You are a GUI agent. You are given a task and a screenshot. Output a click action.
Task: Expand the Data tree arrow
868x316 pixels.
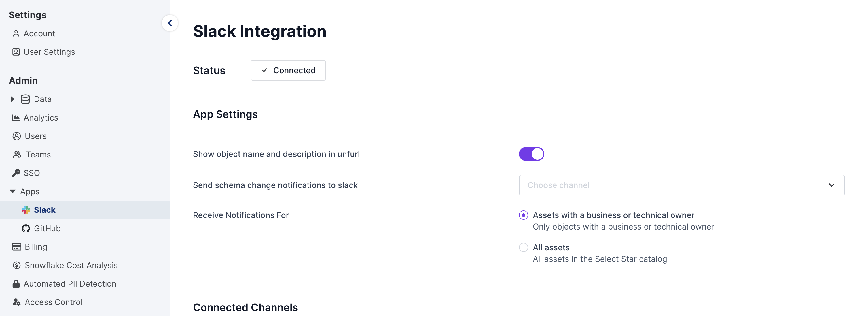12,99
